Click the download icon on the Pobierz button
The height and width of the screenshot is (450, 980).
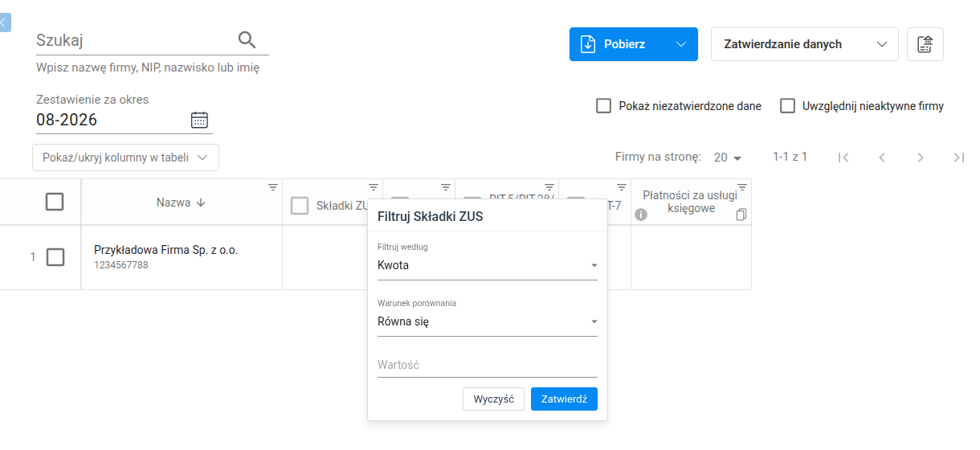[588, 44]
